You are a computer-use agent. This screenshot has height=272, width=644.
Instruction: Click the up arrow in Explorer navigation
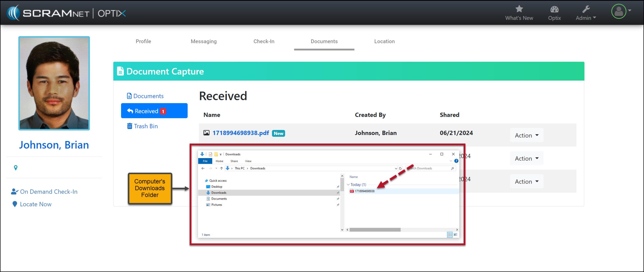221,168
